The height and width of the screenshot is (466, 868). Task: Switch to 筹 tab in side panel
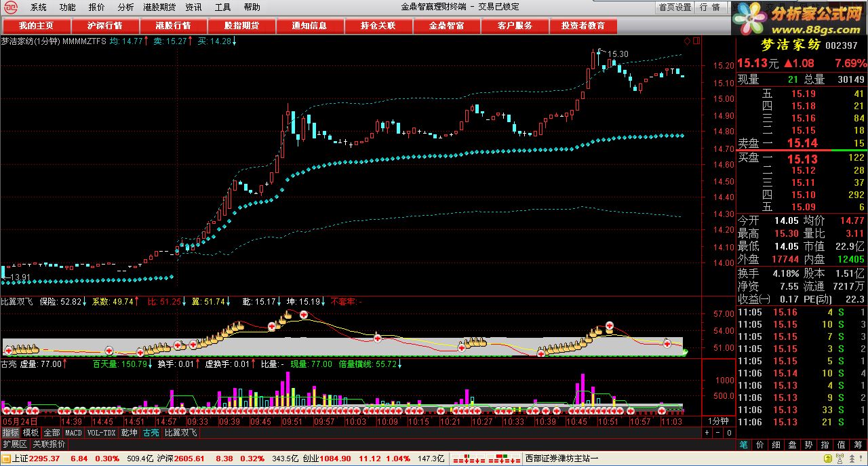pyautogui.click(x=857, y=444)
